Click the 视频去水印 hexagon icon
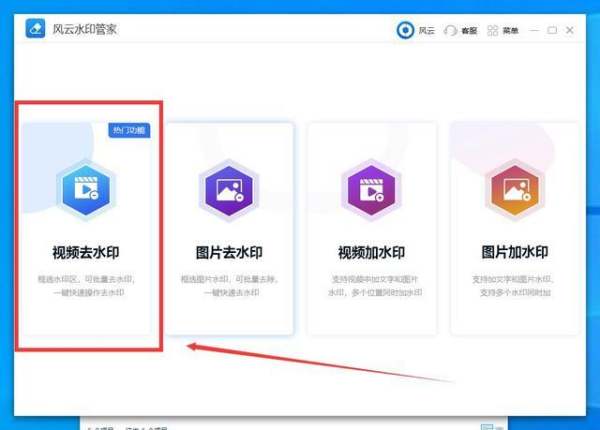 click(x=85, y=190)
